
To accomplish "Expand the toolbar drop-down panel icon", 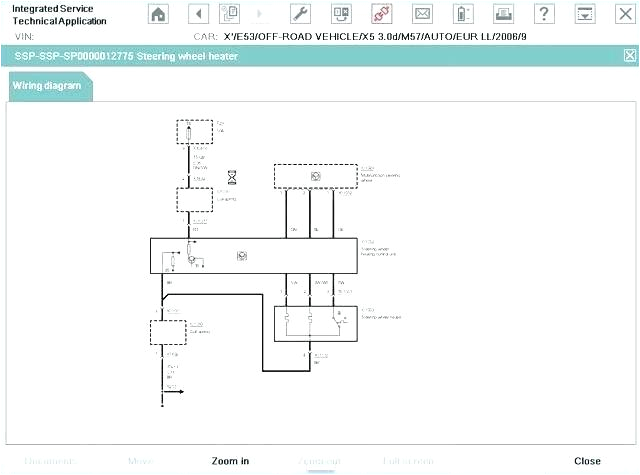I will click(x=585, y=14).
